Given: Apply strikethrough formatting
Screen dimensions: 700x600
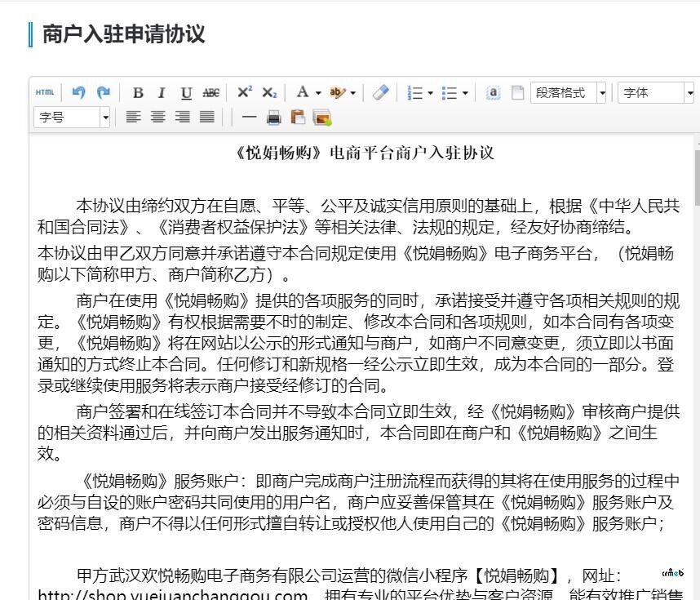Looking at the screenshot, I should coord(210,92).
